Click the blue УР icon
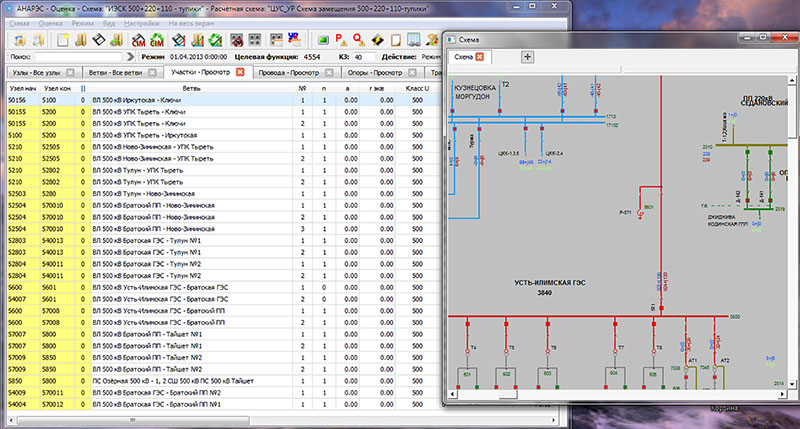 coord(294,39)
